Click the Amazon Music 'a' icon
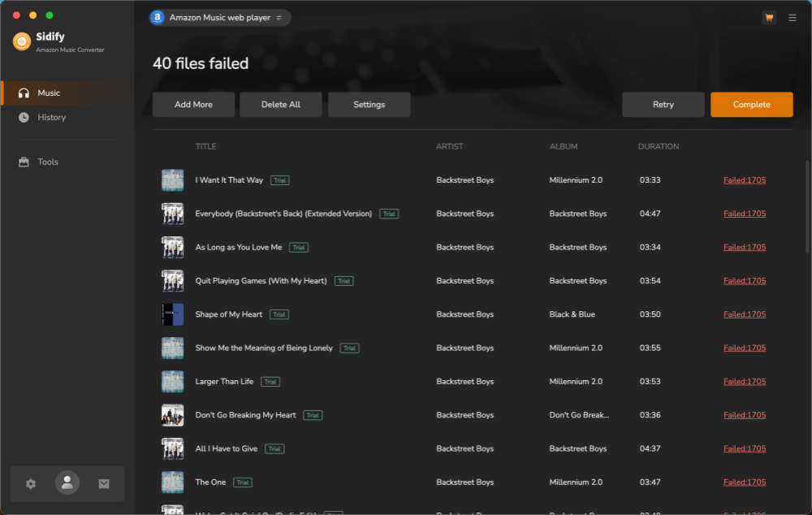This screenshot has width=812, height=515. pyautogui.click(x=158, y=18)
